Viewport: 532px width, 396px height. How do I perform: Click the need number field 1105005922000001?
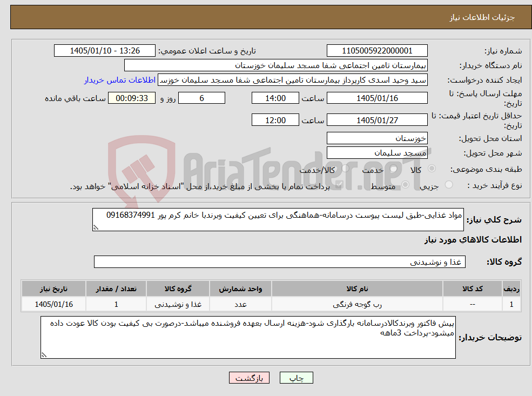(377, 51)
